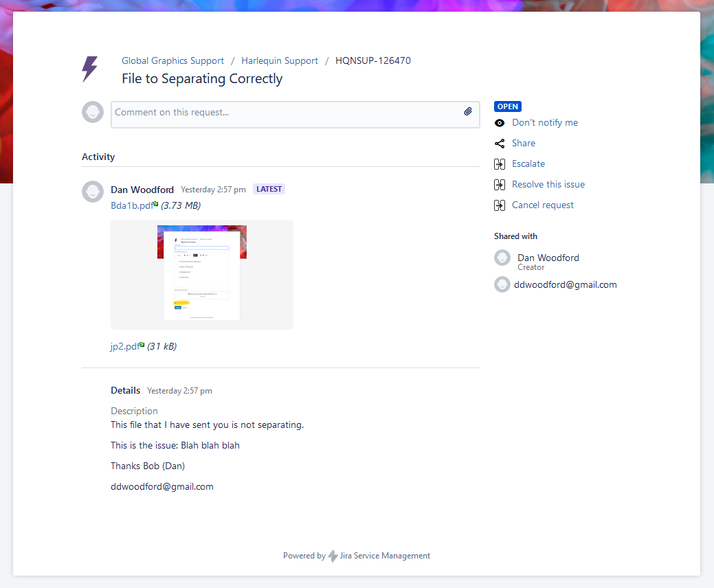The height and width of the screenshot is (588, 714).
Task: Click the attachment preview thumbnail
Action: 202,274
